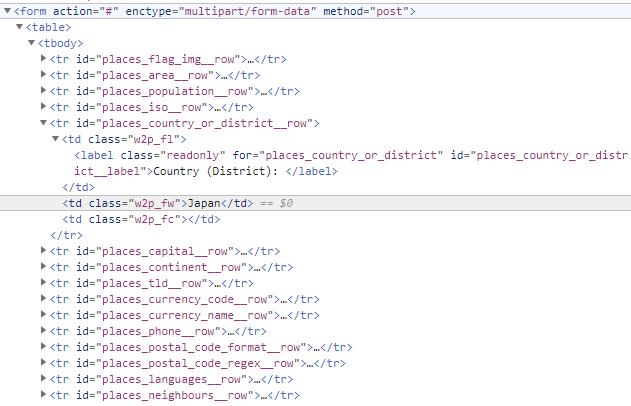Expand the places_area__row node
631x406 pixels.
click(43, 75)
